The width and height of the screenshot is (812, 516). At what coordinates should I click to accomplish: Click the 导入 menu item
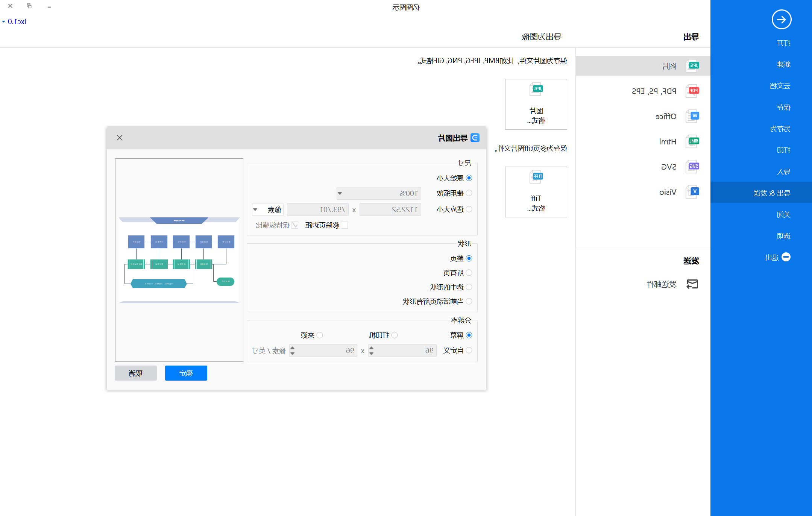pyautogui.click(x=784, y=172)
